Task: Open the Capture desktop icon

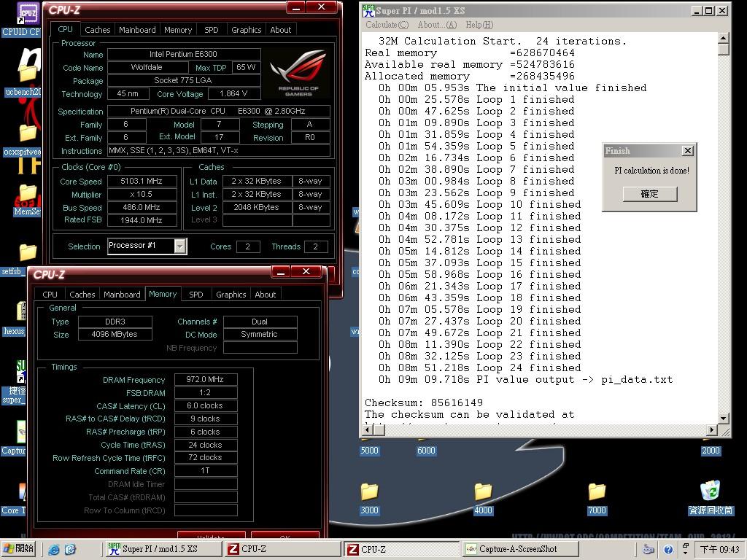Action: (21, 432)
